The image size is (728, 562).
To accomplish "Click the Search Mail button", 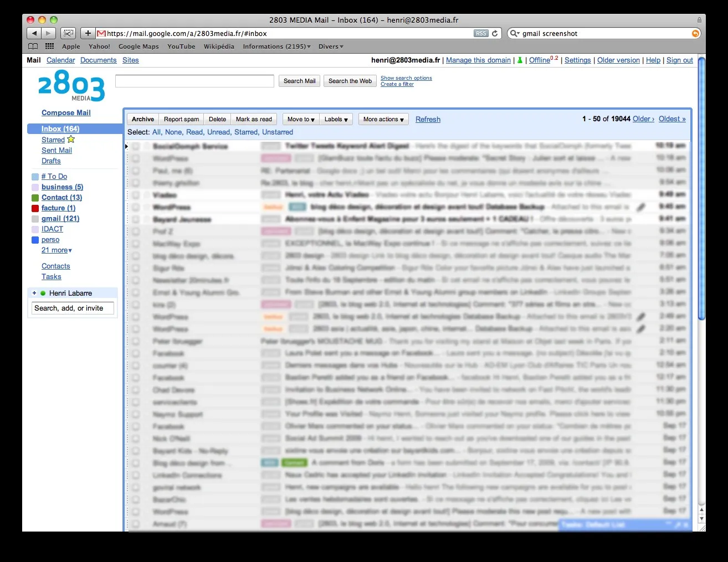I will (299, 81).
